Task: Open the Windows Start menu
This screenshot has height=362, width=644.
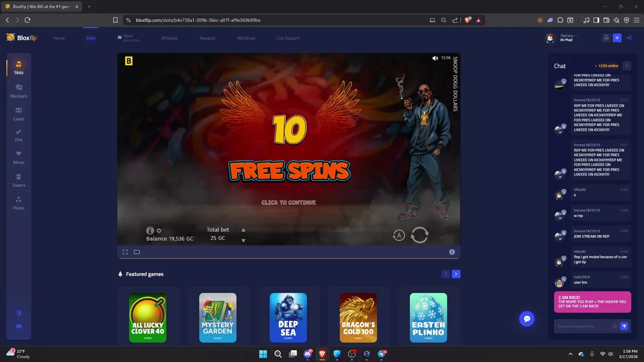Action: tap(263, 354)
